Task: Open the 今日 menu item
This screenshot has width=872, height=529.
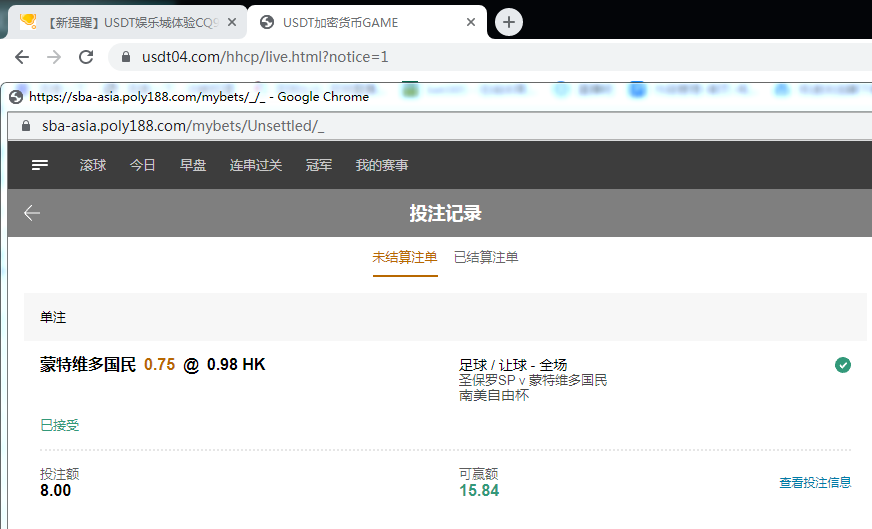Action: [x=143, y=165]
